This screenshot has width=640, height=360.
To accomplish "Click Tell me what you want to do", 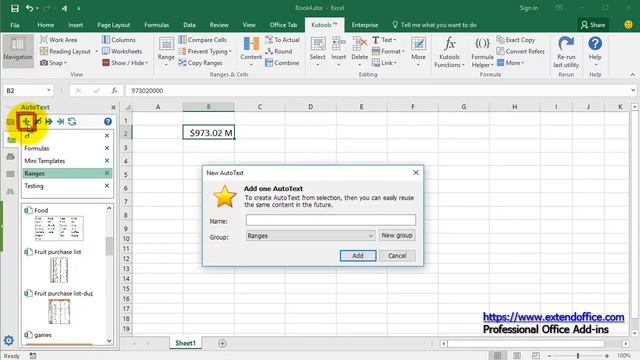I will click(434, 25).
